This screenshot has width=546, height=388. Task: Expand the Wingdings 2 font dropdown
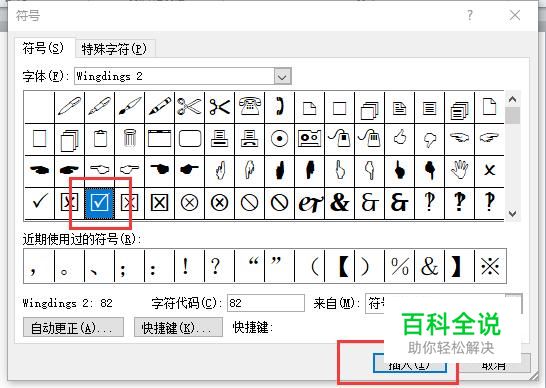282,76
